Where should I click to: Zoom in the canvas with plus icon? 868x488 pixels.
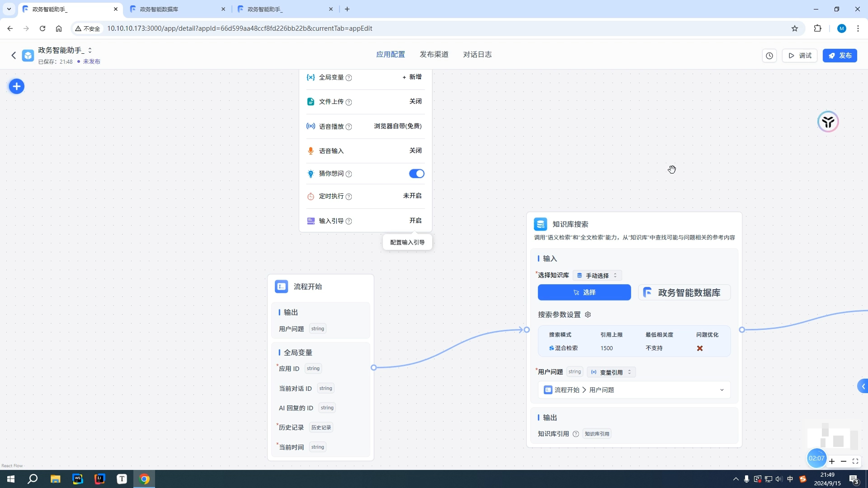[832, 461]
